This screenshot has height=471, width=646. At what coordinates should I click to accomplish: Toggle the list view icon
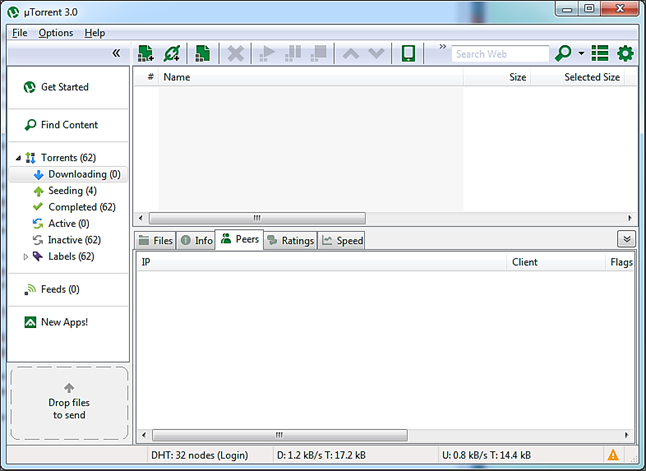[x=600, y=54]
